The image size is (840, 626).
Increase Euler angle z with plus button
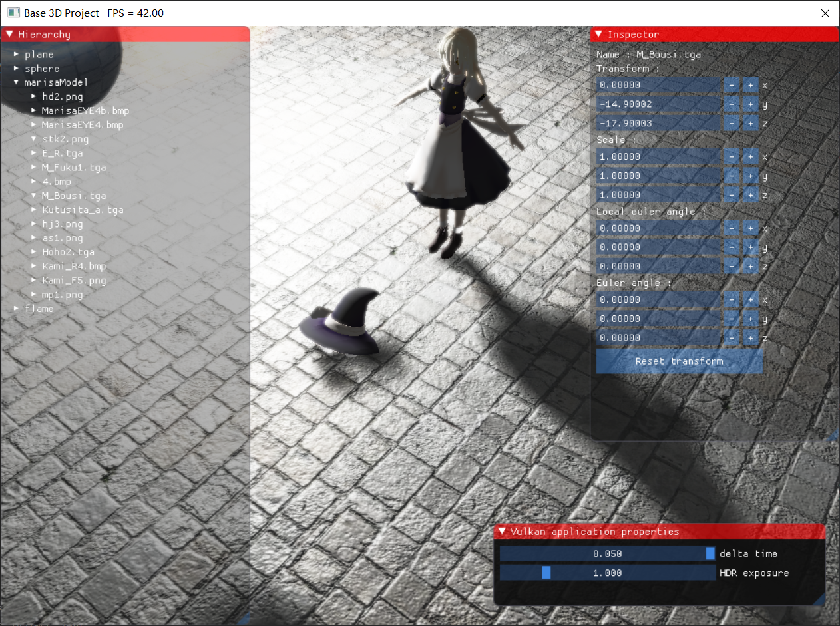pyautogui.click(x=750, y=338)
